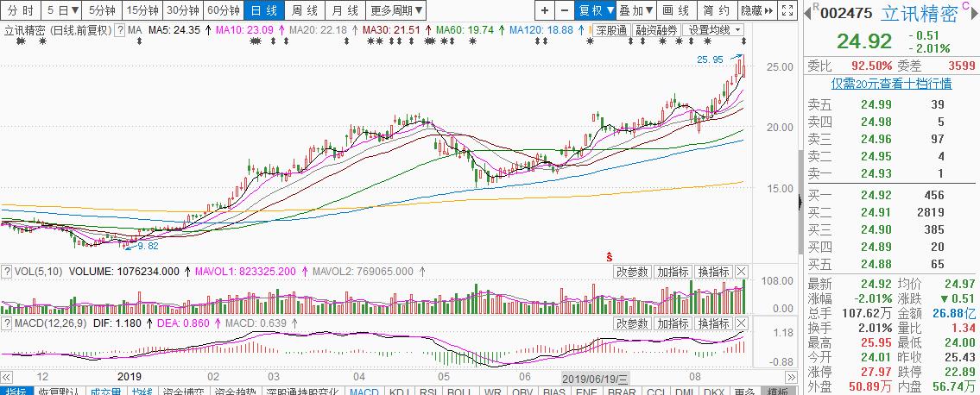Click the 2019/06/19/三 date label
The width and height of the screenshot is (980, 395).
[x=596, y=378]
